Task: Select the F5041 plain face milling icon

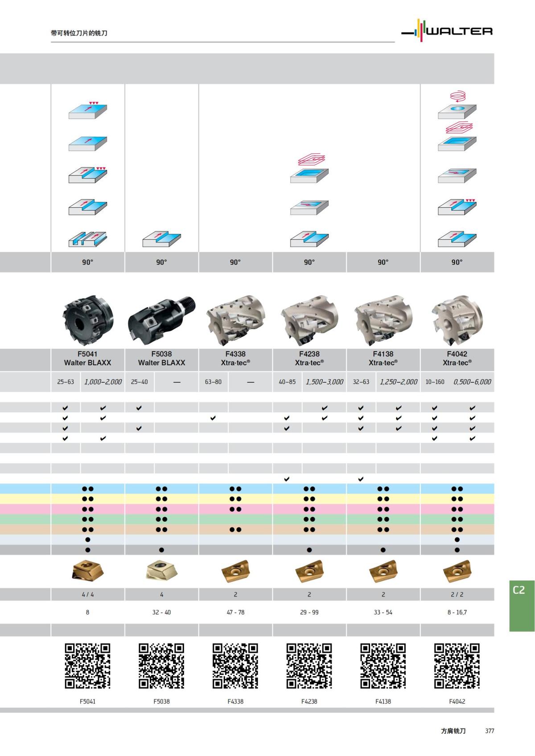Action: click(88, 143)
